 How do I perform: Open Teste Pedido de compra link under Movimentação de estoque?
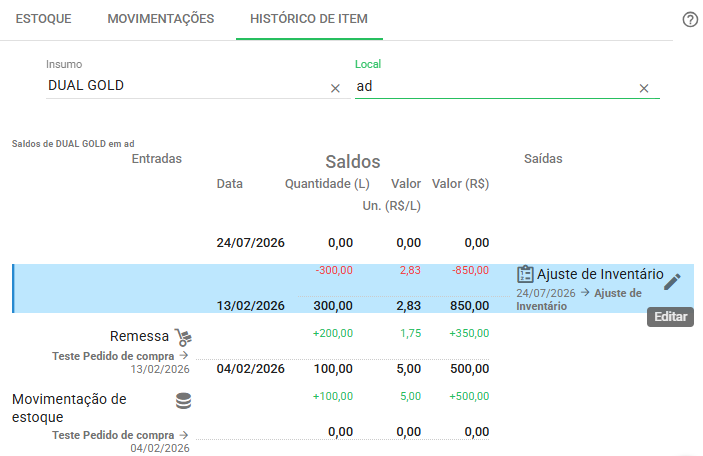pyautogui.click(x=113, y=435)
